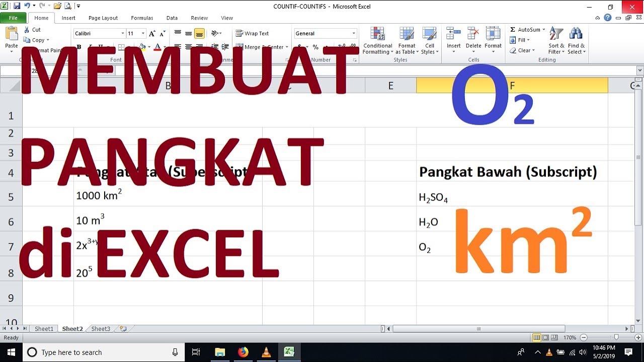Apply middle vertical alignment

(188, 33)
